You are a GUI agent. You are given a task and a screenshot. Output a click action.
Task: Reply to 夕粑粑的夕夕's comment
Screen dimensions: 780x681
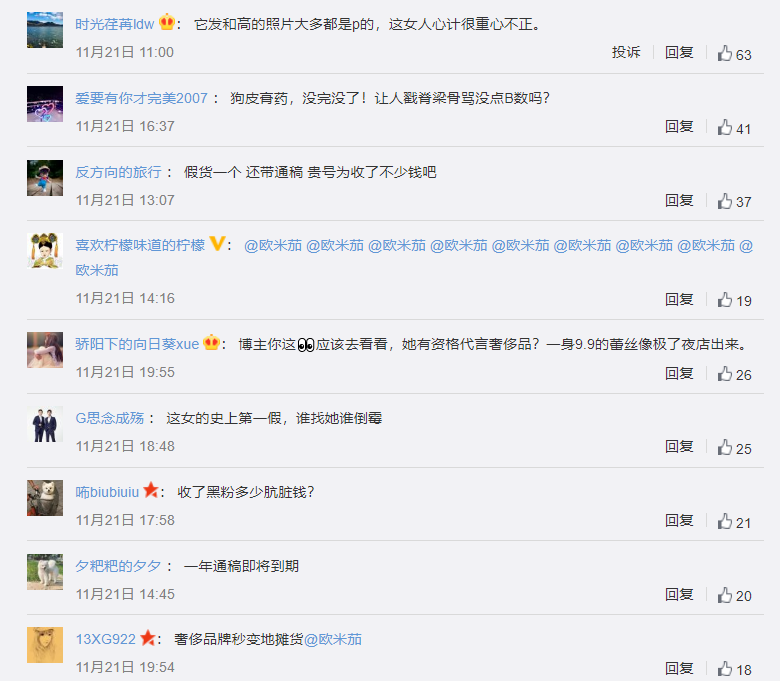pos(679,594)
